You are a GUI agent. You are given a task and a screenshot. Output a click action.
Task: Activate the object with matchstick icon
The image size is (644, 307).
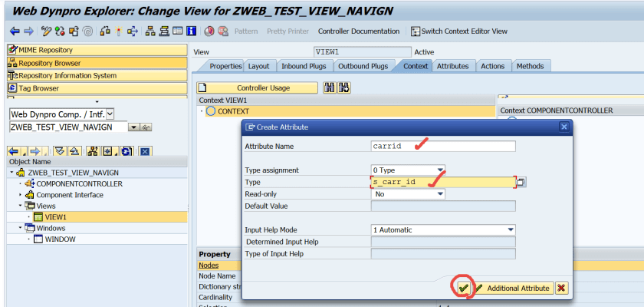tap(119, 31)
